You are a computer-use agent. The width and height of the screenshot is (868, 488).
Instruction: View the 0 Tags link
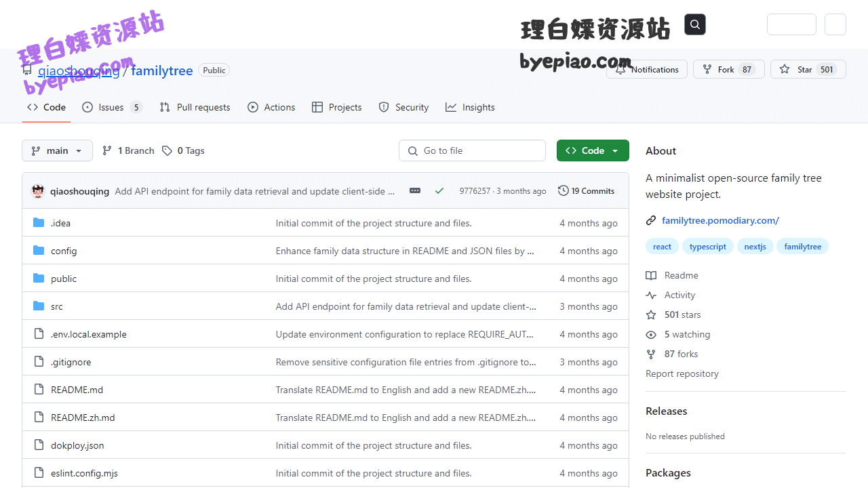click(183, 150)
